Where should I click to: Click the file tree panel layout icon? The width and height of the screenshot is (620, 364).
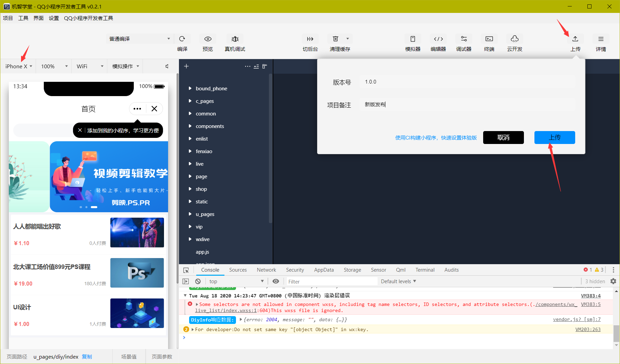click(265, 66)
